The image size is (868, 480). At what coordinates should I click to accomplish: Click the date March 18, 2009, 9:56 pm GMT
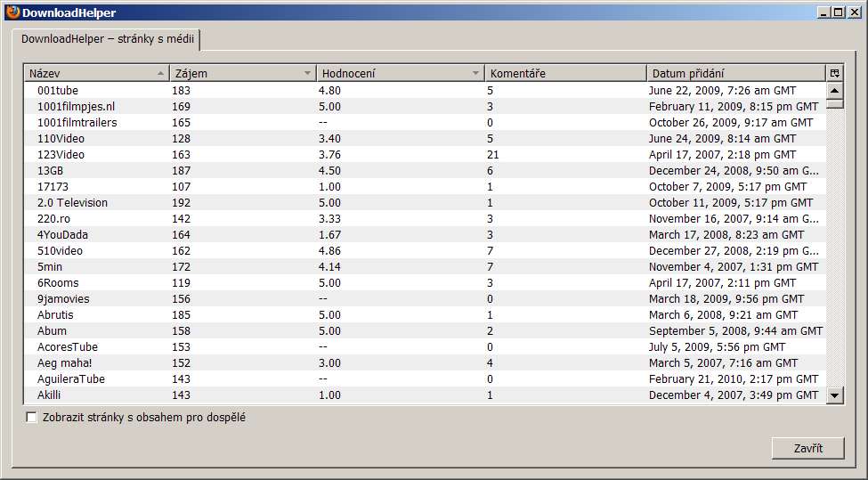(726, 299)
